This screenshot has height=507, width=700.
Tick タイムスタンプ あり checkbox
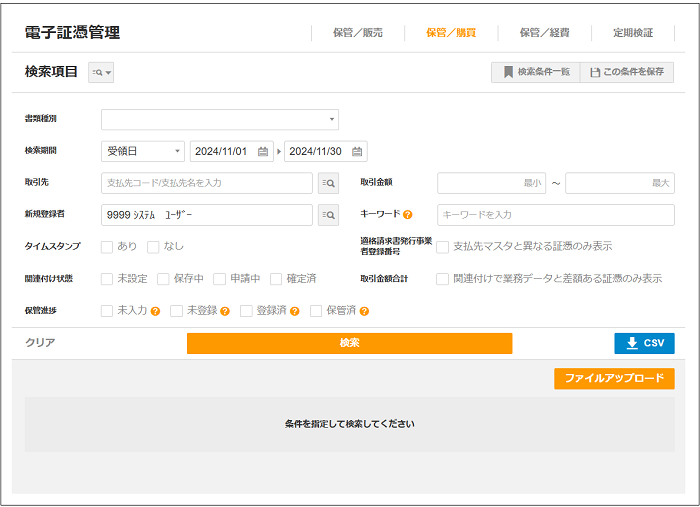(107, 247)
